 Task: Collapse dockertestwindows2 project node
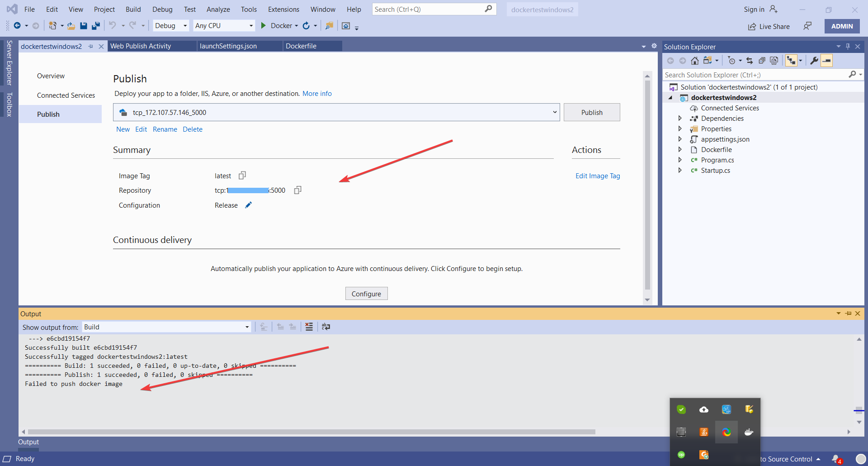click(x=670, y=97)
